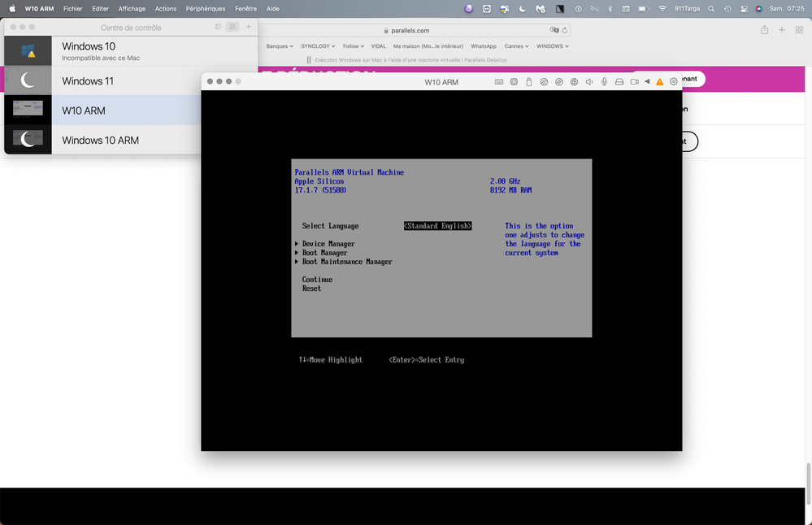Show the Safari tab overview
This screenshot has height=525, width=812.
799,30
